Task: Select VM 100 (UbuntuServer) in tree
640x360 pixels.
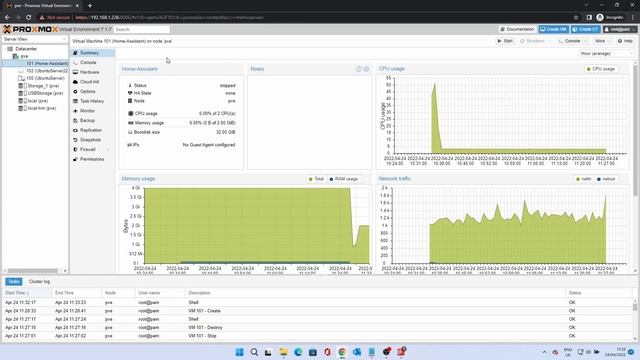Action: pos(45,78)
